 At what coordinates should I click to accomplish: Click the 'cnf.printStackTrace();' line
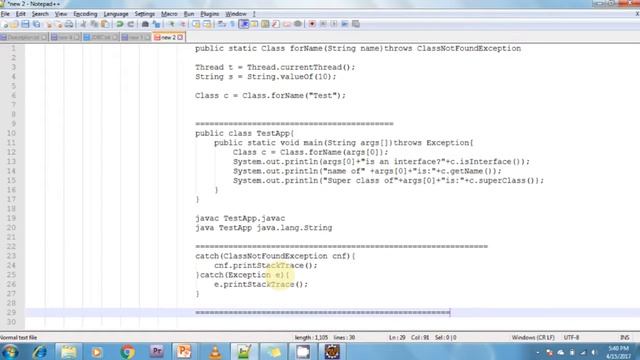tap(266, 265)
